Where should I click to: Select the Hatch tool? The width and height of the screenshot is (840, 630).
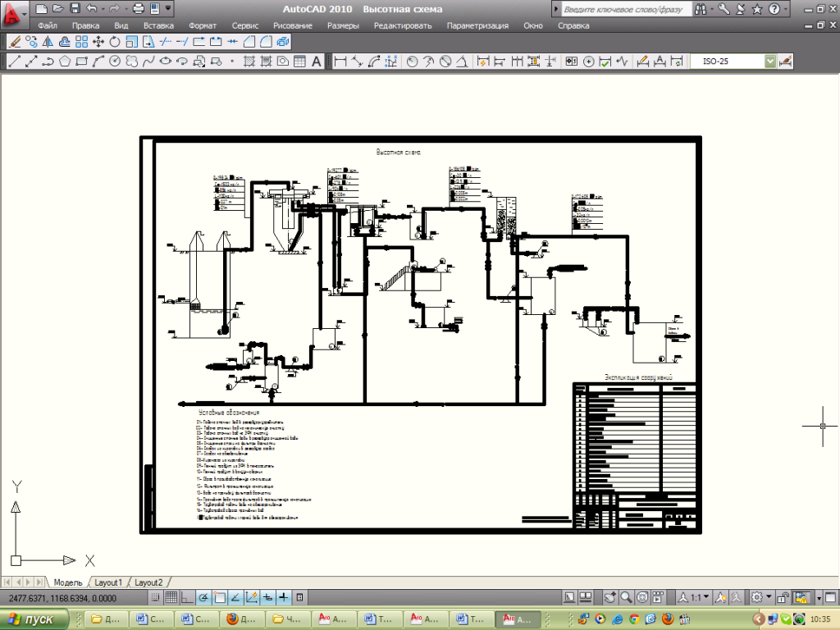(249, 62)
